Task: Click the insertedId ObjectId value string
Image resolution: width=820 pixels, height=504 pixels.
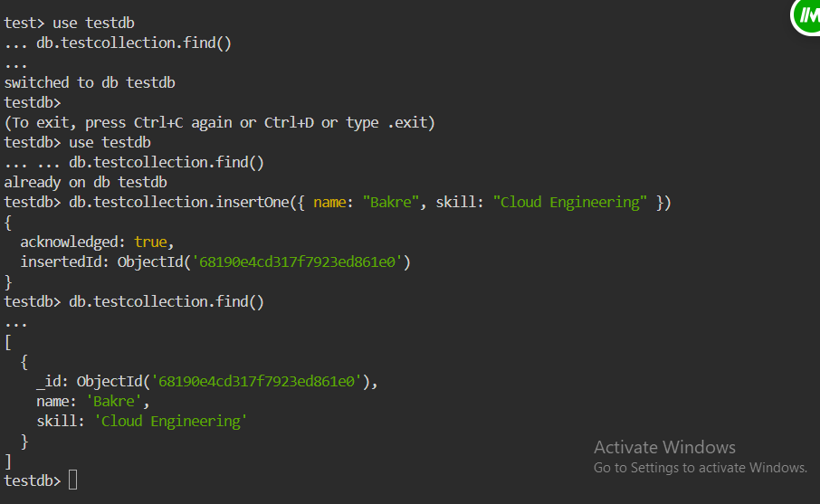Action: coord(297,262)
